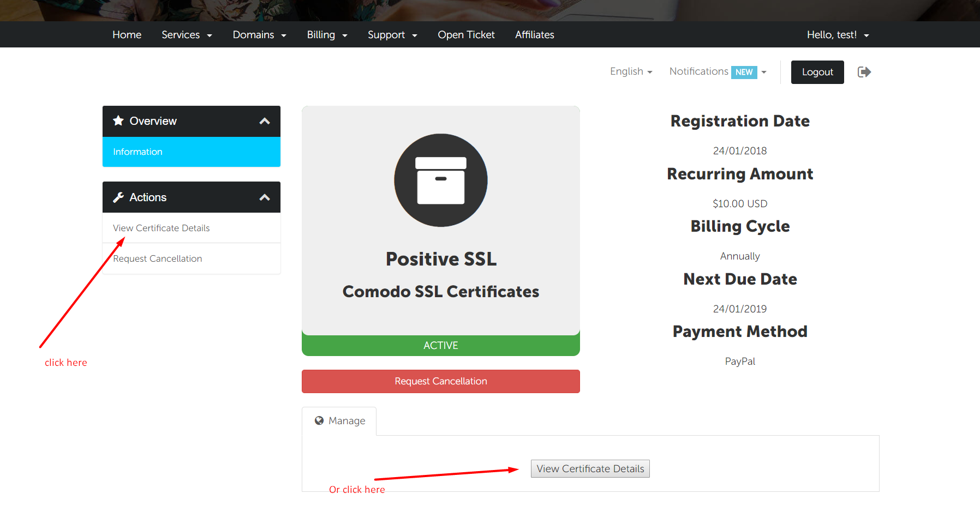Click the Recurring Amount heading
This screenshot has height=506, width=980.
(x=740, y=174)
